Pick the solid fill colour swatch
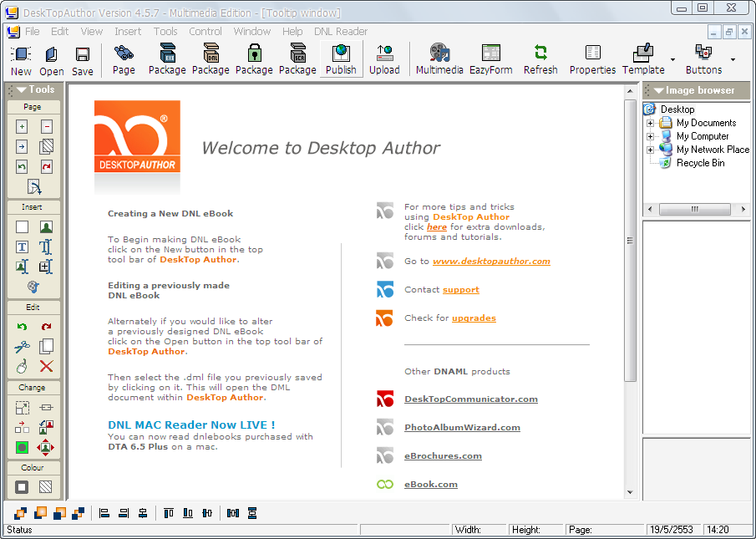The width and height of the screenshot is (756, 539). coord(22,487)
